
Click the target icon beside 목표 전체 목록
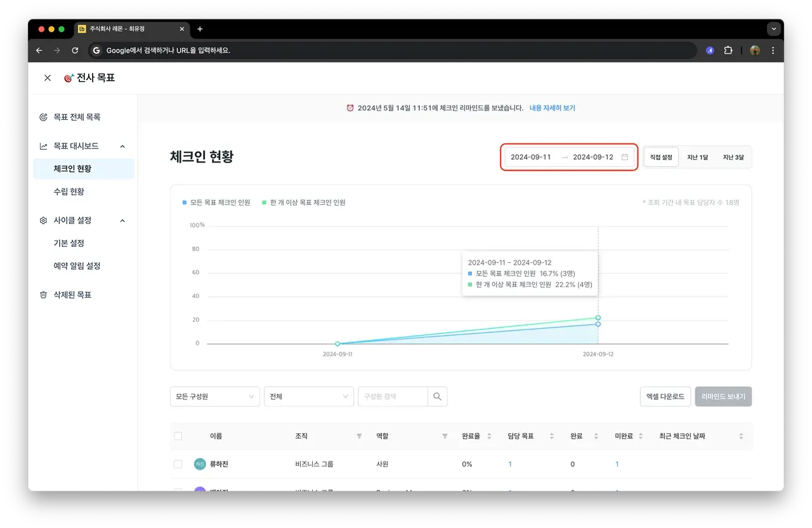point(43,117)
